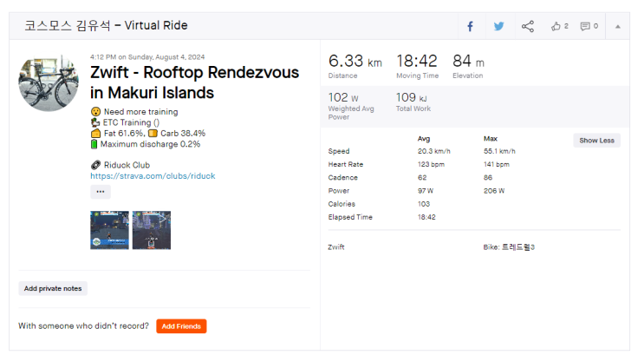Image resolution: width=644 pixels, height=355 pixels.
Task: Open the first ride screenshot thumbnail
Action: 109,230
